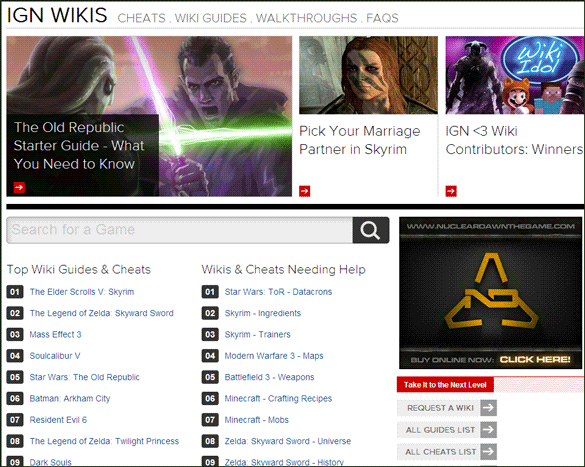The width and height of the screenshot is (585, 467).
Task: Open Skyrim - Trainers page
Action: [x=257, y=334]
